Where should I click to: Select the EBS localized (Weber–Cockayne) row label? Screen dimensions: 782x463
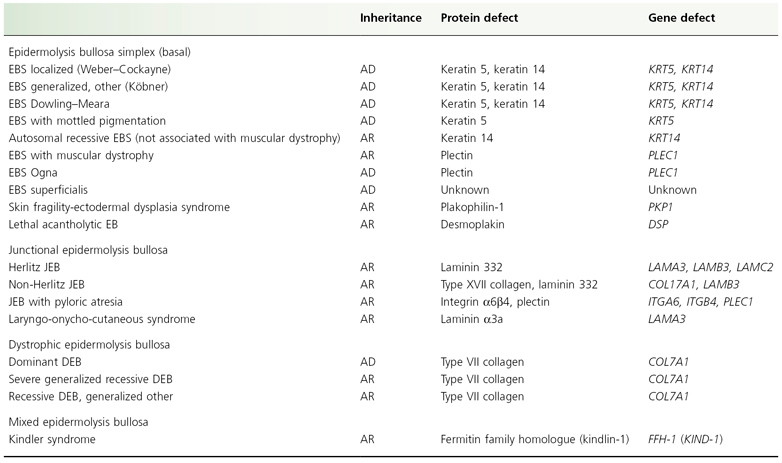coord(87,69)
